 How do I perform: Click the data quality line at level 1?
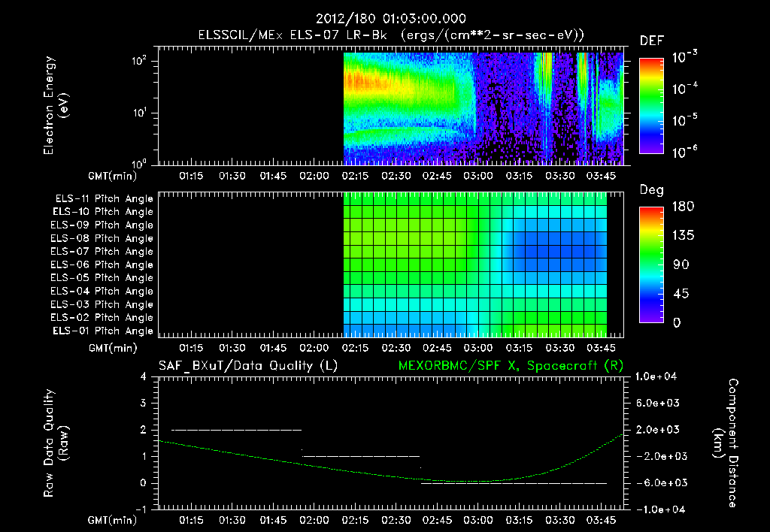click(x=361, y=456)
